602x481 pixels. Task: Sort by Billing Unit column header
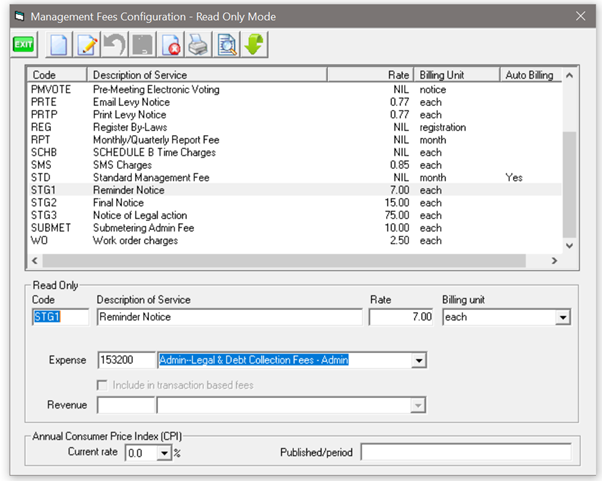(x=457, y=75)
